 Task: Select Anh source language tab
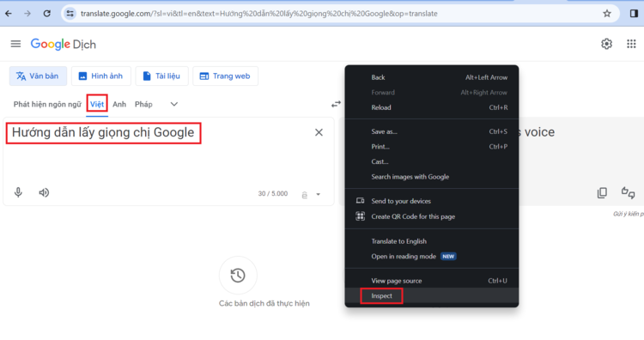click(119, 104)
